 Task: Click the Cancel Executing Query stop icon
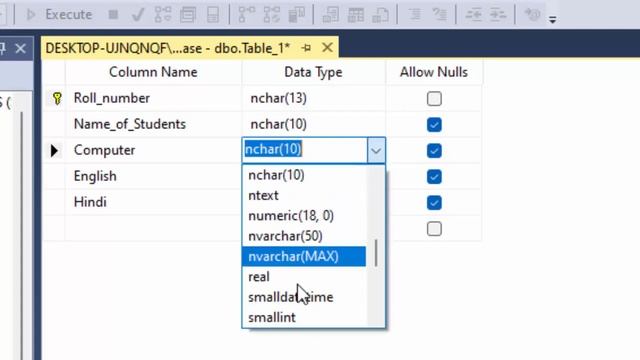pyautogui.click(x=113, y=15)
